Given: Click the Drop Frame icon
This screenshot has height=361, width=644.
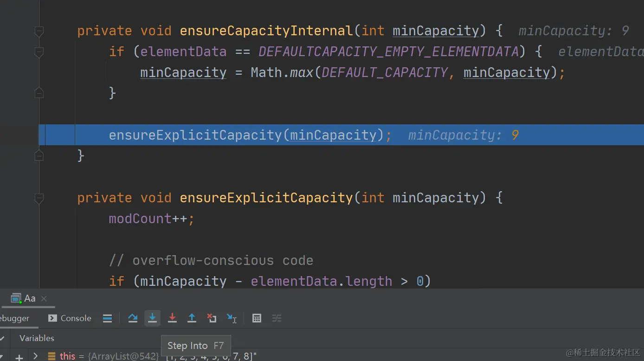Looking at the screenshot, I should tap(212, 318).
